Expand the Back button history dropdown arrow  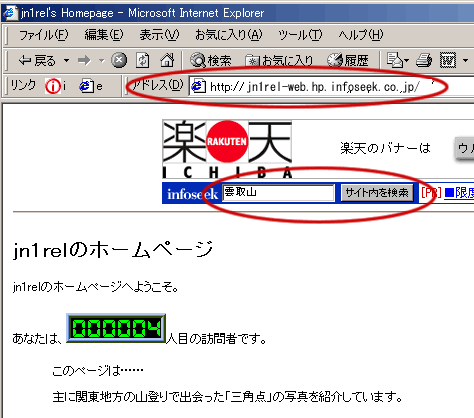point(66,61)
